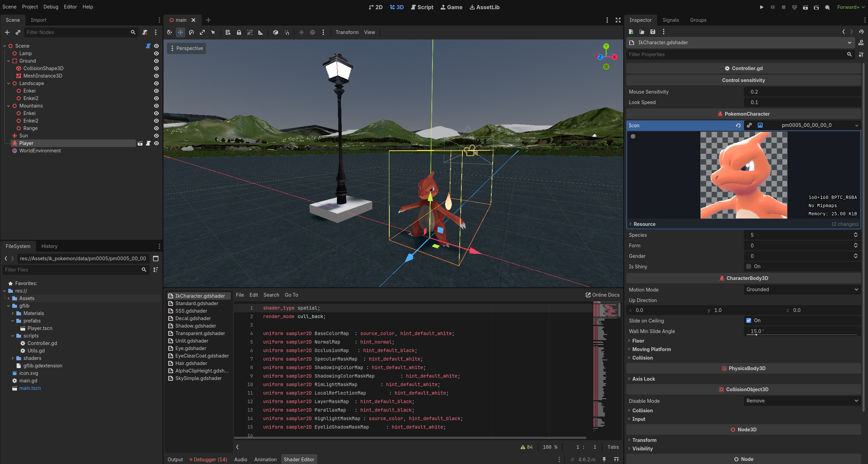
Task: Open the Debug menu
Action: tap(51, 7)
